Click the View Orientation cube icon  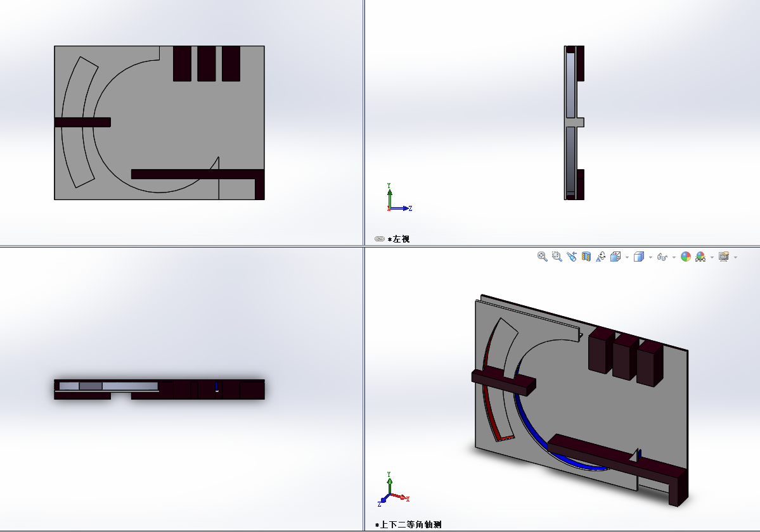click(x=615, y=256)
